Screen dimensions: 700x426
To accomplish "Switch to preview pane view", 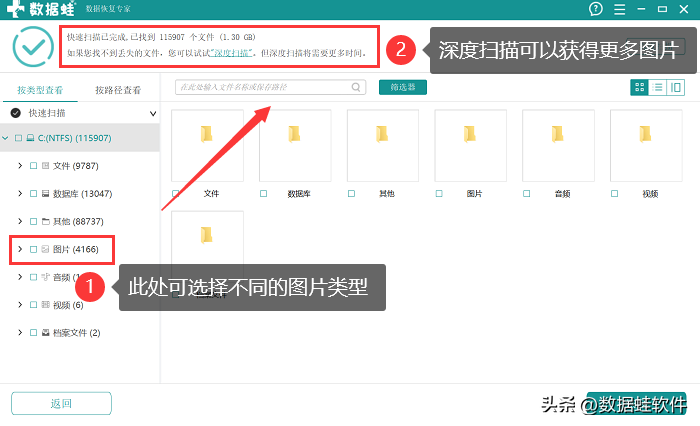I will [x=675, y=87].
